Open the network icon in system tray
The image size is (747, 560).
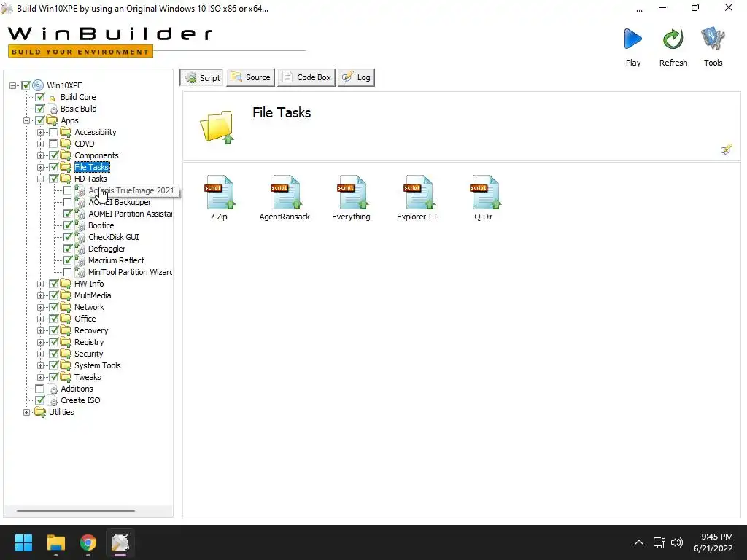pyautogui.click(x=659, y=542)
